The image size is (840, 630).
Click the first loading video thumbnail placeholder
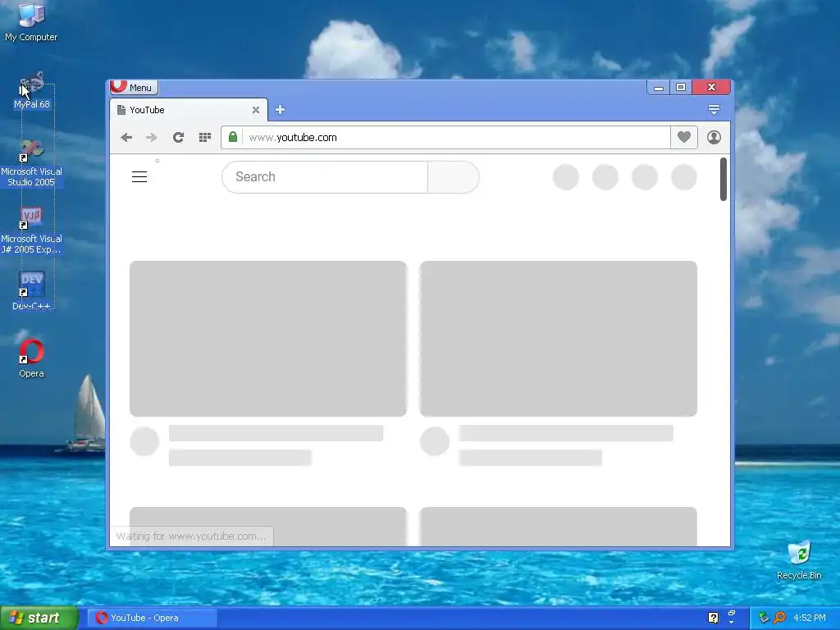point(268,339)
